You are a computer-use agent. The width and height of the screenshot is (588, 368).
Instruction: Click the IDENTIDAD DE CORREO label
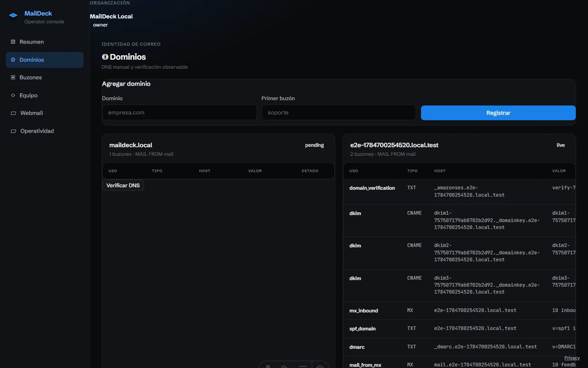click(x=131, y=44)
